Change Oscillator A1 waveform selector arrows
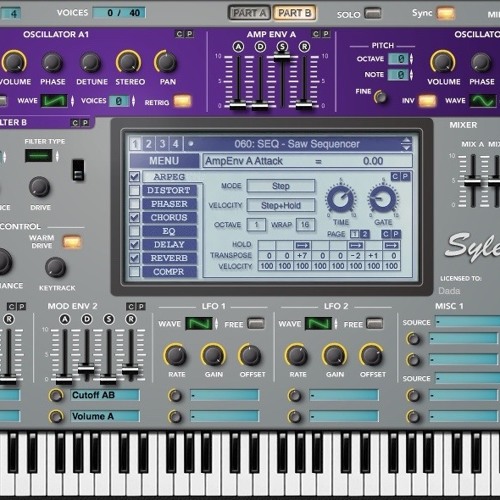This screenshot has height=500, width=500. (x=72, y=101)
